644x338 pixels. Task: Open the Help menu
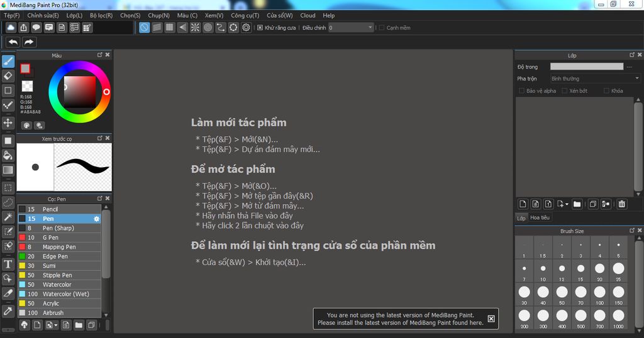(328, 15)
